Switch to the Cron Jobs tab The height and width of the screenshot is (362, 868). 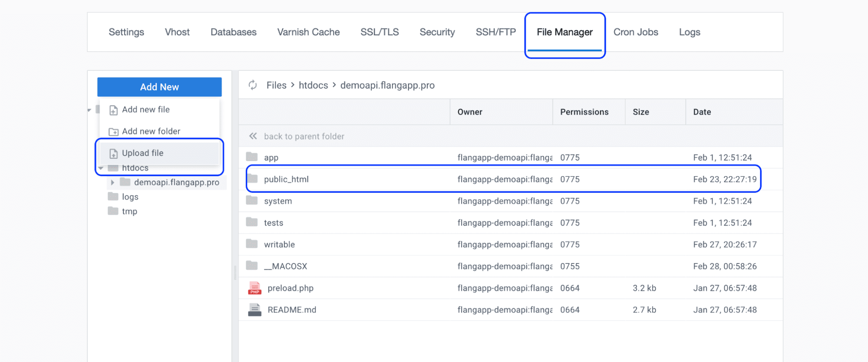click(x=635, y=32)
